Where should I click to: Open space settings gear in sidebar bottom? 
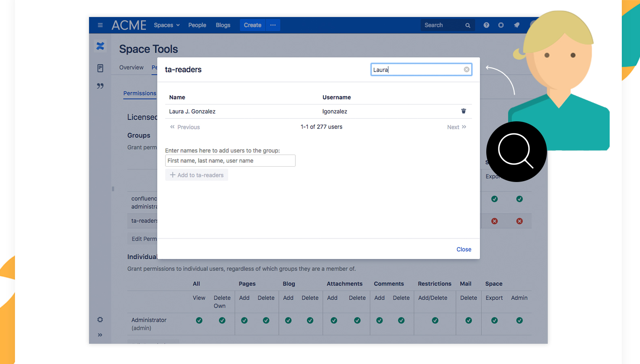[x=100, y=320]
